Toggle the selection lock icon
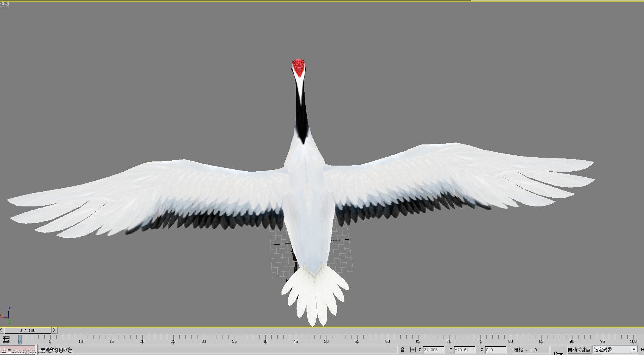The height and width of the screenshot is (355, 644). 403,350
